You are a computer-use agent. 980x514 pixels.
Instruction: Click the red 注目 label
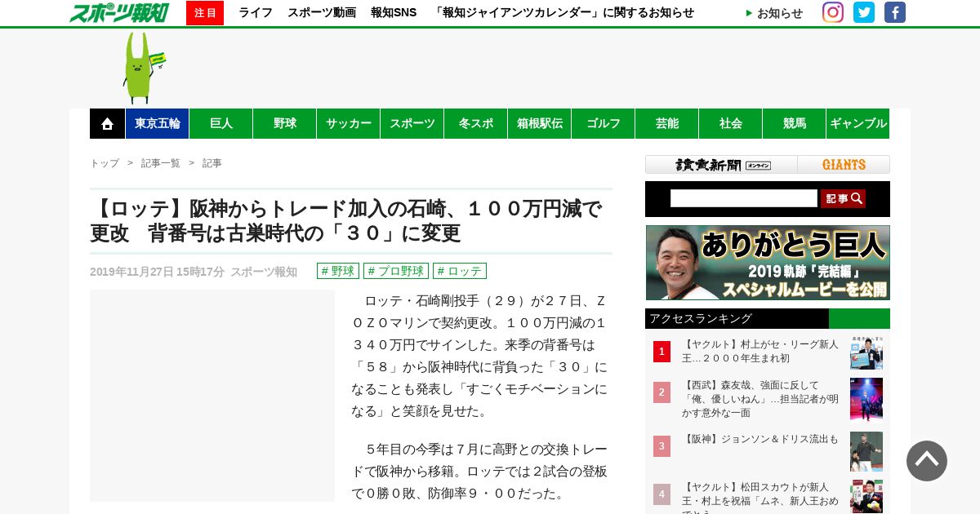(x=205, y=13)
